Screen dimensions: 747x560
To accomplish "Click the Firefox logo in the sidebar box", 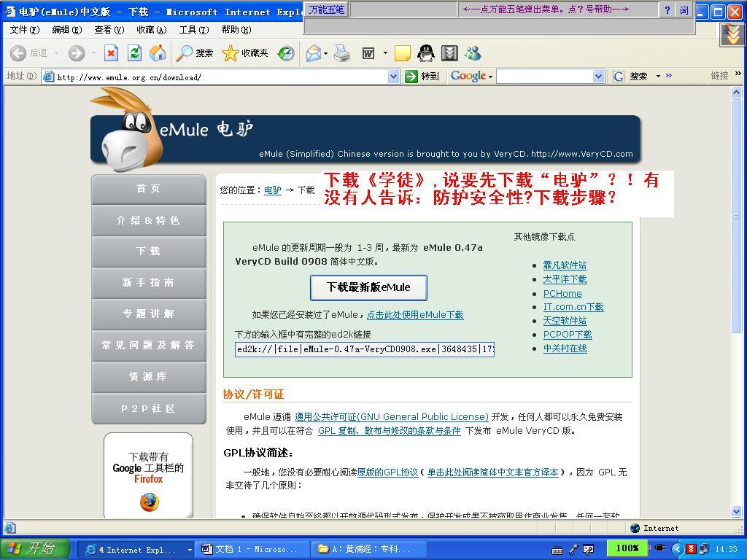I will coord(149,502).
